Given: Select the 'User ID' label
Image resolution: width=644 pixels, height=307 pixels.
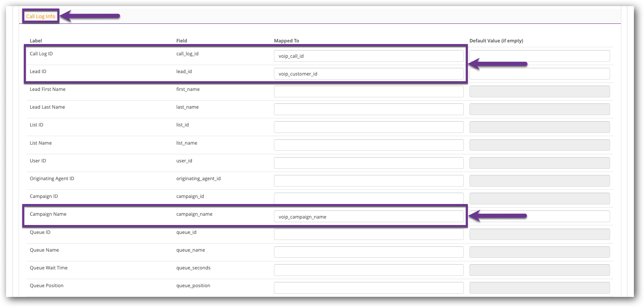Looking at the screenshot, I should (38, 161).
